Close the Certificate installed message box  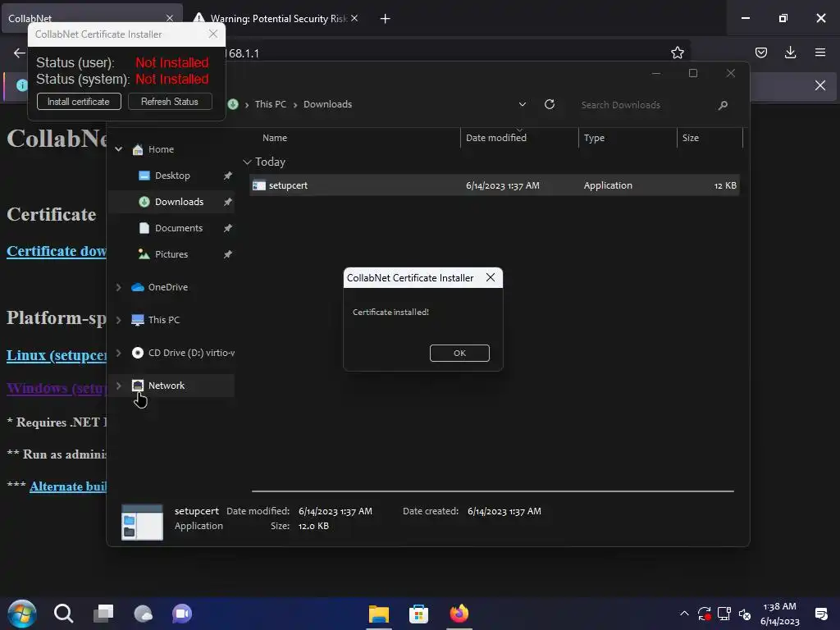[491, 277]
